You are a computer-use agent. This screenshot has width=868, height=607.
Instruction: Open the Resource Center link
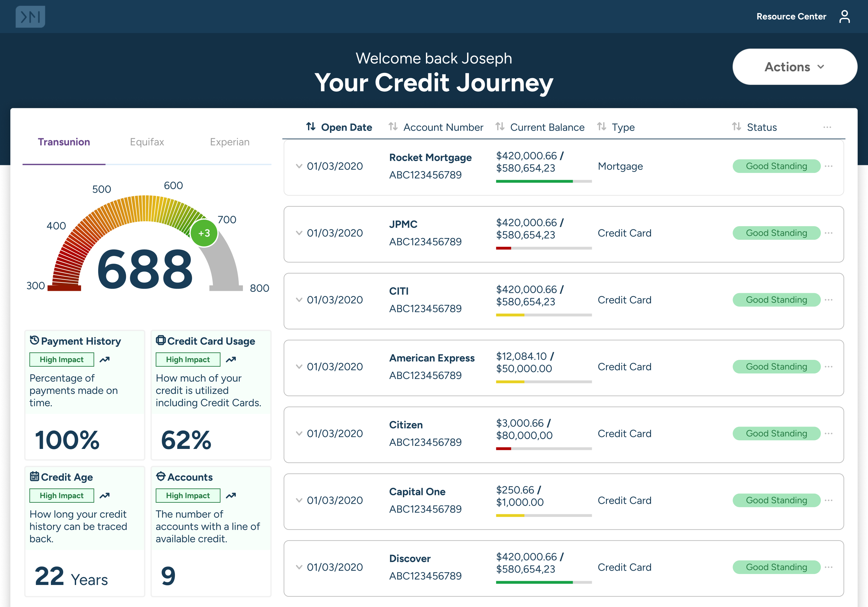(x=791, y=17)
